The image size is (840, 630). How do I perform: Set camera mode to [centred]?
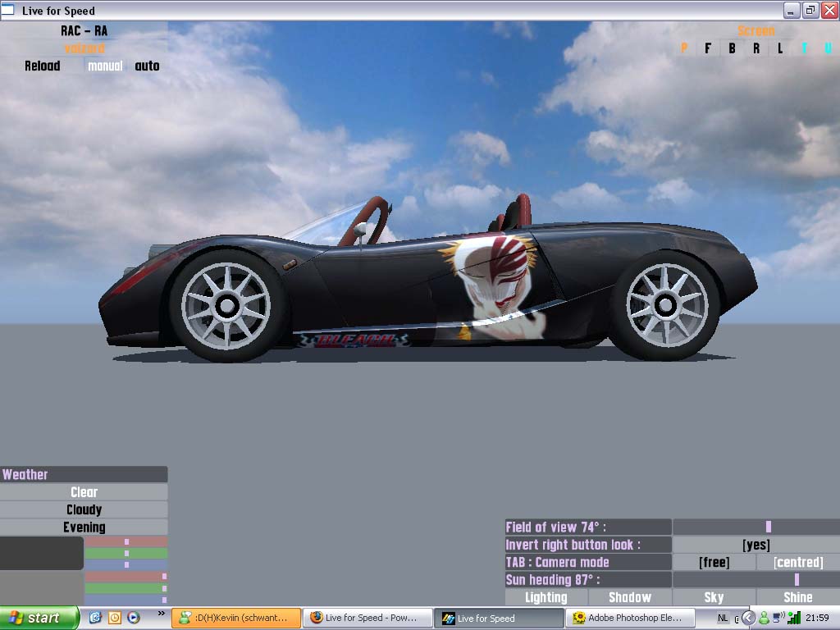coord(798,562)
